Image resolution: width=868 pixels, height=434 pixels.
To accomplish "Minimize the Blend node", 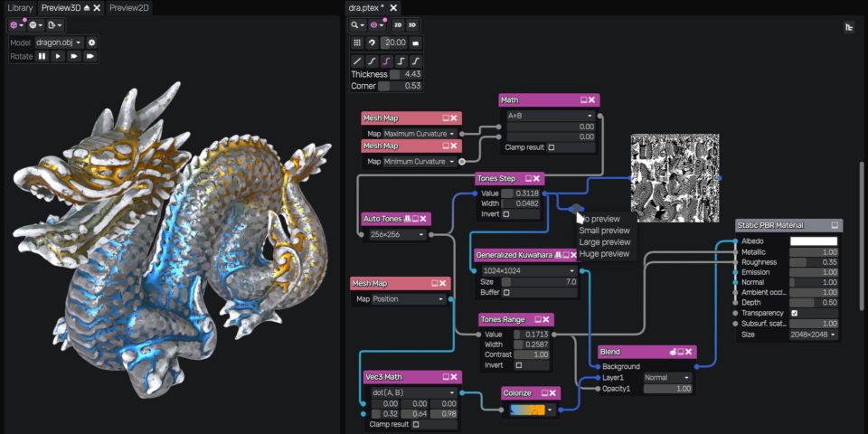I will pyautogui.click(x=680, y=352).
